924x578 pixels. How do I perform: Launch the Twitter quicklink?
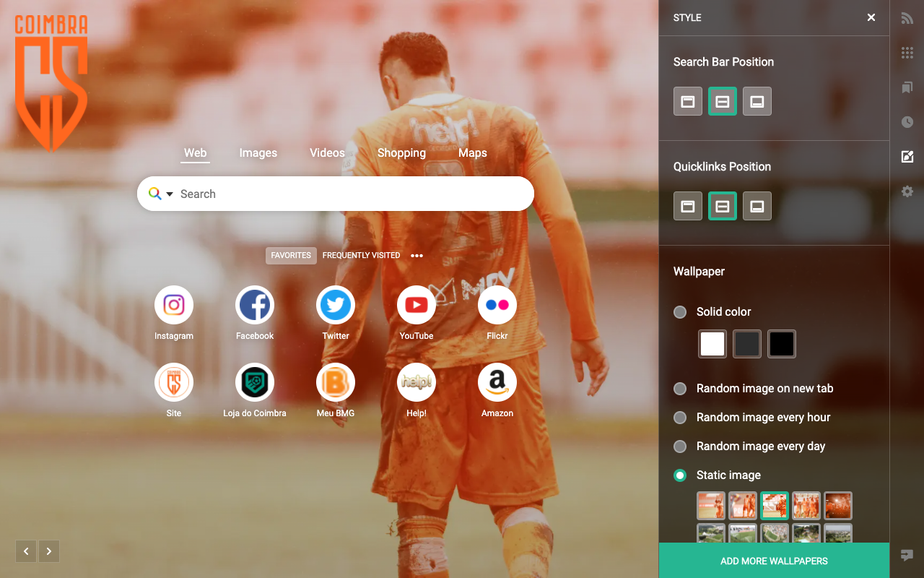click(336, 305)
